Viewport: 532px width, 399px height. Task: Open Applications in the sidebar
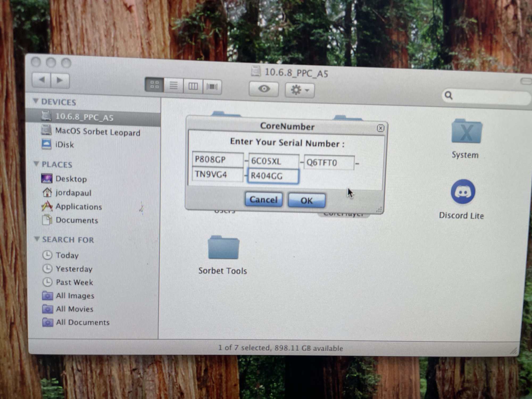78,207
